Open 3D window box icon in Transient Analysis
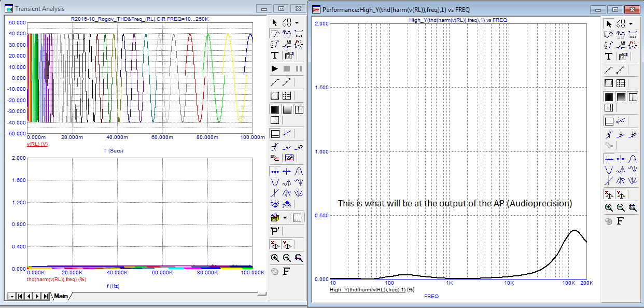Image resolution: width=644 pixels, height=308 pixels. click(x=275, y=218)
